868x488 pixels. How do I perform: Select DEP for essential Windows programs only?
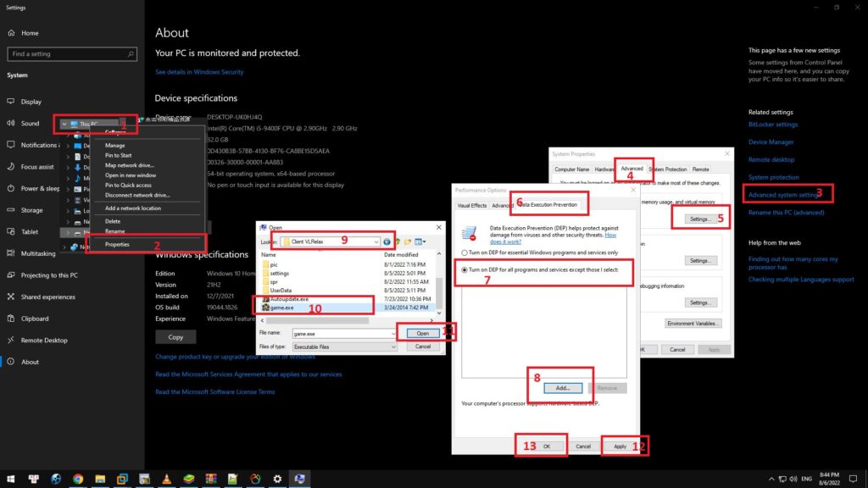[x=465, y=252]
